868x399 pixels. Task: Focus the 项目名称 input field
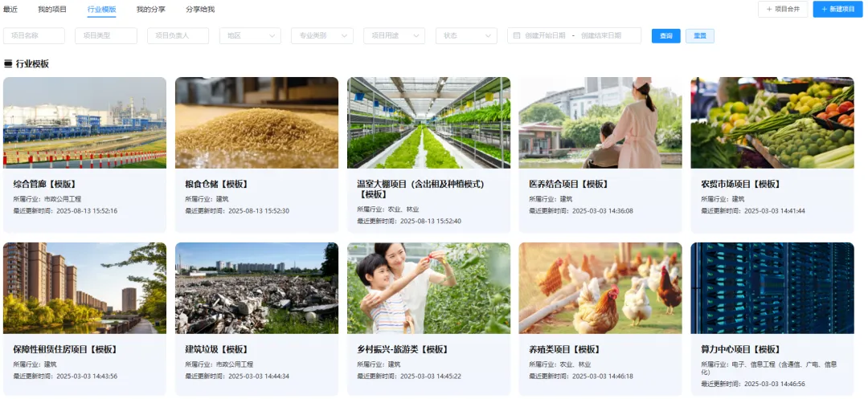tap(35, 35)
